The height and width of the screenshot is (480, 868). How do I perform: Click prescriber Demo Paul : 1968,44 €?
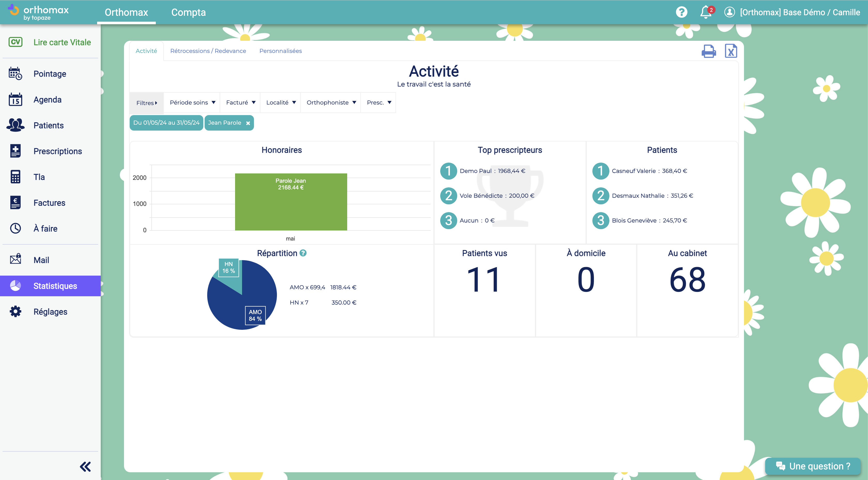(x=492, y=171)
